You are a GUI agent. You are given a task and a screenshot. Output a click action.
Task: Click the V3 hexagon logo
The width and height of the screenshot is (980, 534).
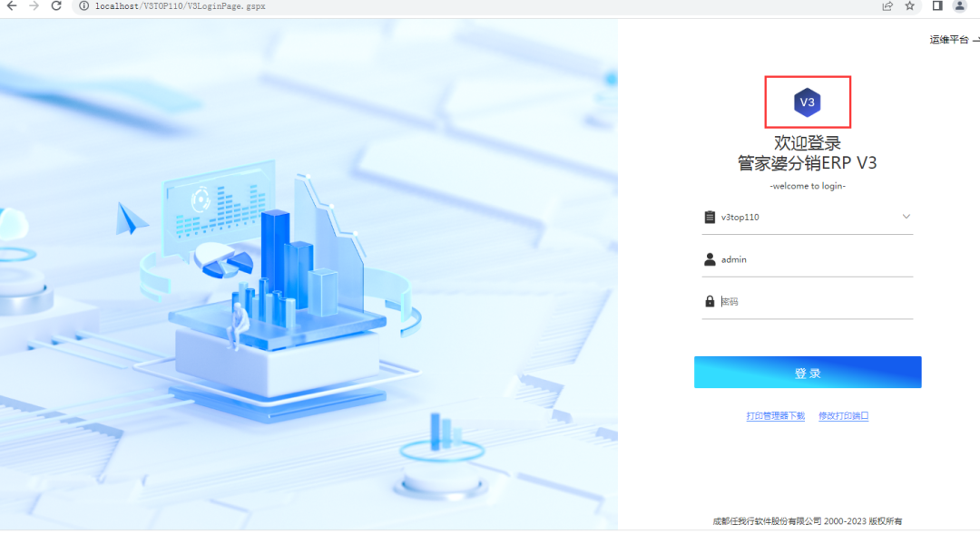click(x=808, y=102)
